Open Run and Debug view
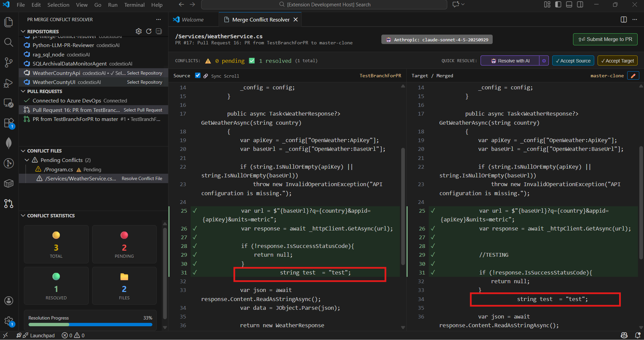Image resolution: width=644 pixels, height=340 pixels. pos(8,83)
